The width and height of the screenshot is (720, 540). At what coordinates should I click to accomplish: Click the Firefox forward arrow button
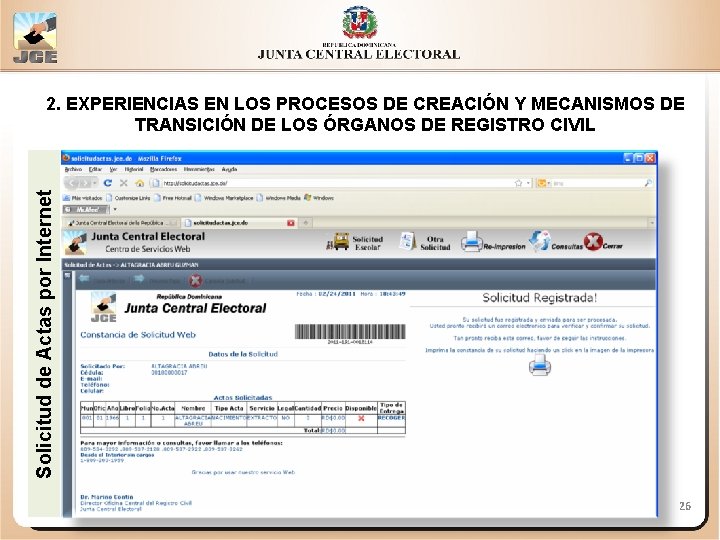point(84,183)
